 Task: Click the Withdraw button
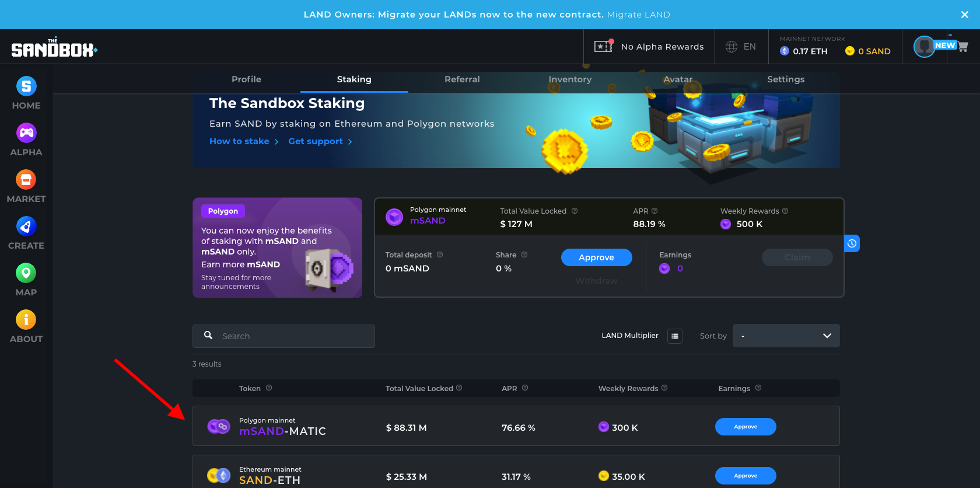(x=596, y=281)
